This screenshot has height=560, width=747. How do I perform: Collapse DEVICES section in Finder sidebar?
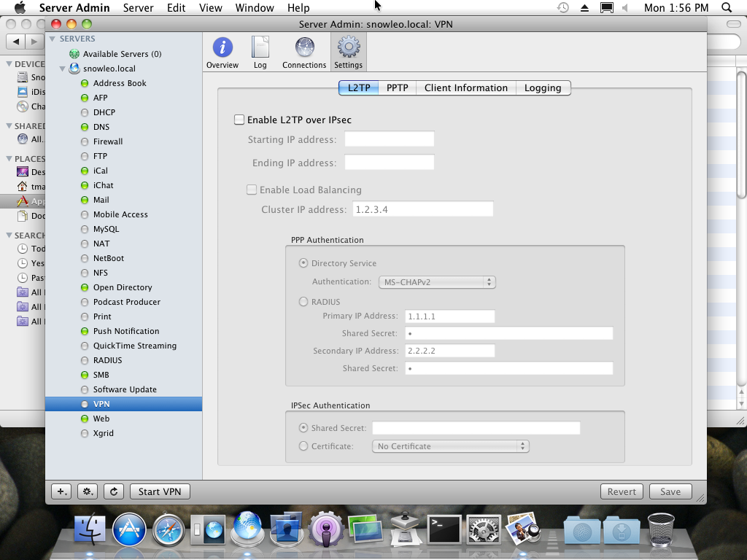pos(9,64)
